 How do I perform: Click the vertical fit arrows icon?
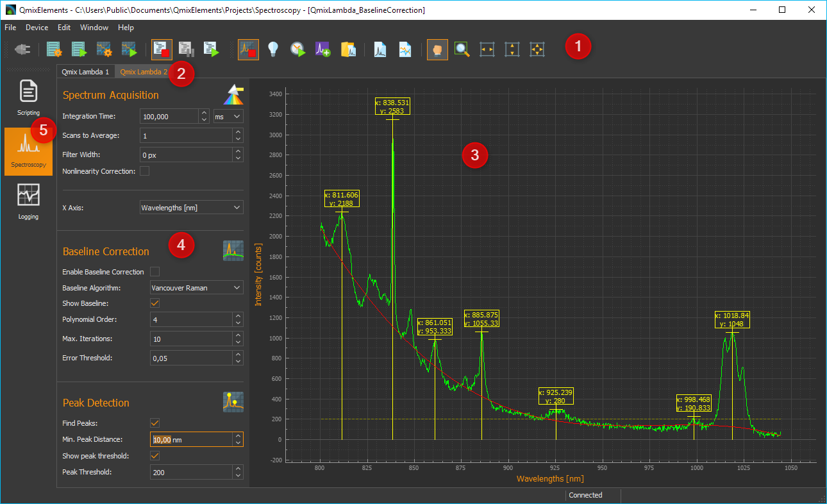click(x=512, y=49)
